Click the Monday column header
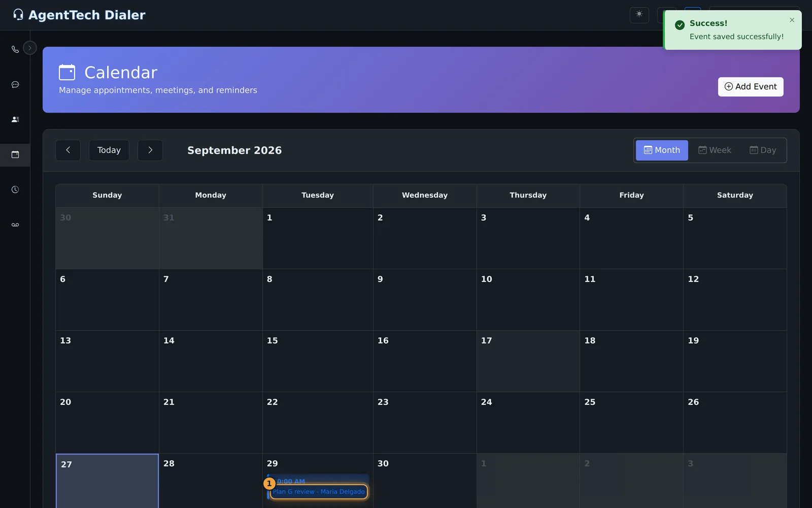 coord(211,195)
